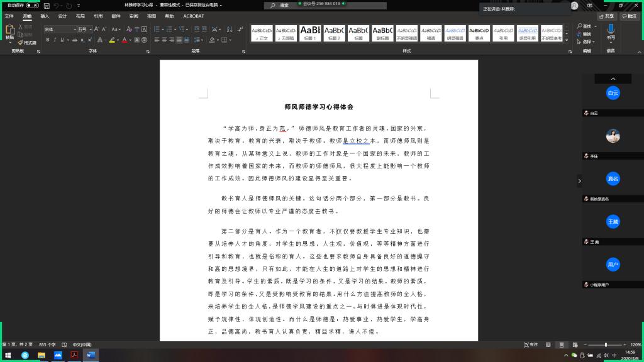This screenshot has height=362, width=644.
Task: Open the line spacing dropdown
Action: [198, 40]
